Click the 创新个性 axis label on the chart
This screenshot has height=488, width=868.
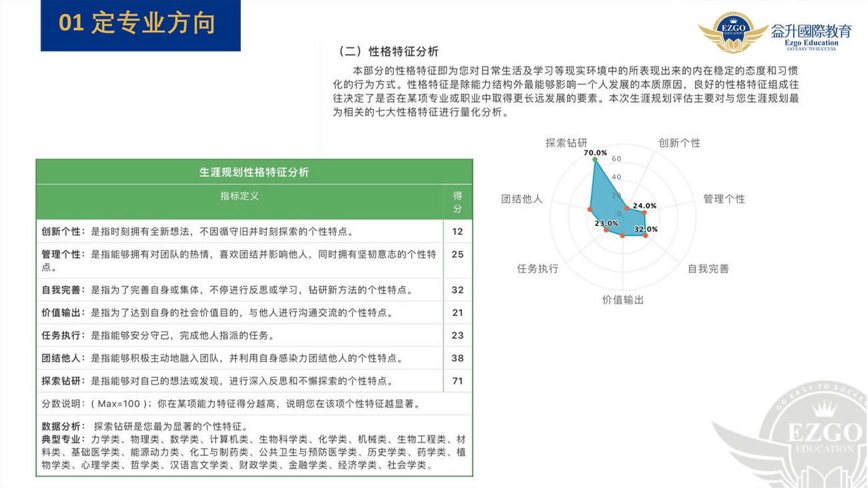coord(679,142)
